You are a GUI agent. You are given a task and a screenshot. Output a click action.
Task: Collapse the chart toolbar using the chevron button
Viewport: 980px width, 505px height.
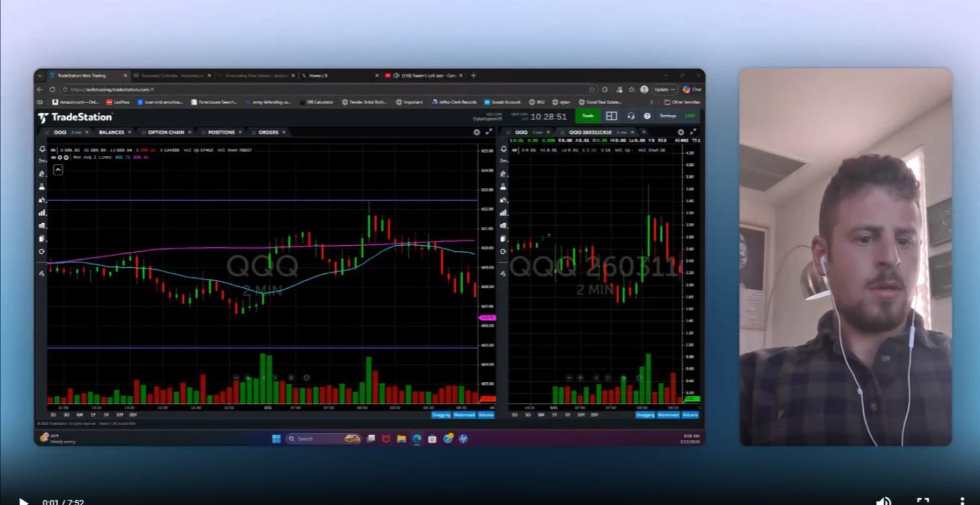click(x=57, y=170)
